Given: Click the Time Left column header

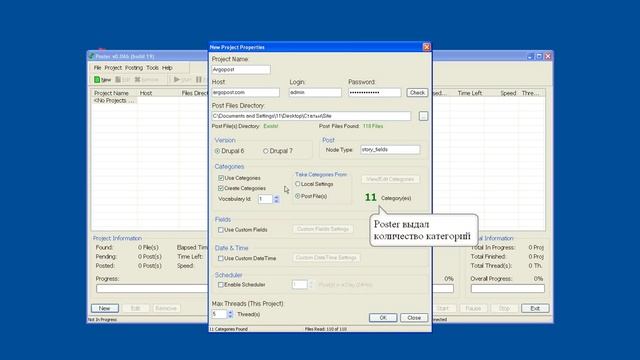Looking at the screenshot, I should 469,93.
